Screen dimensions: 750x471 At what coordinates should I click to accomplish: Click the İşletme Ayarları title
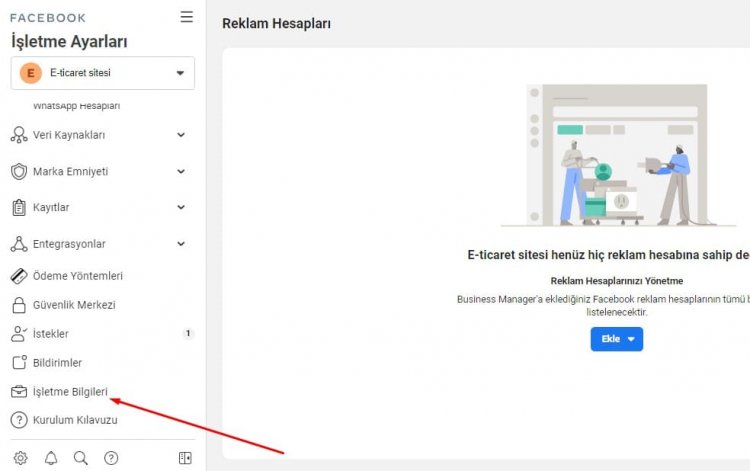(69, 42)
